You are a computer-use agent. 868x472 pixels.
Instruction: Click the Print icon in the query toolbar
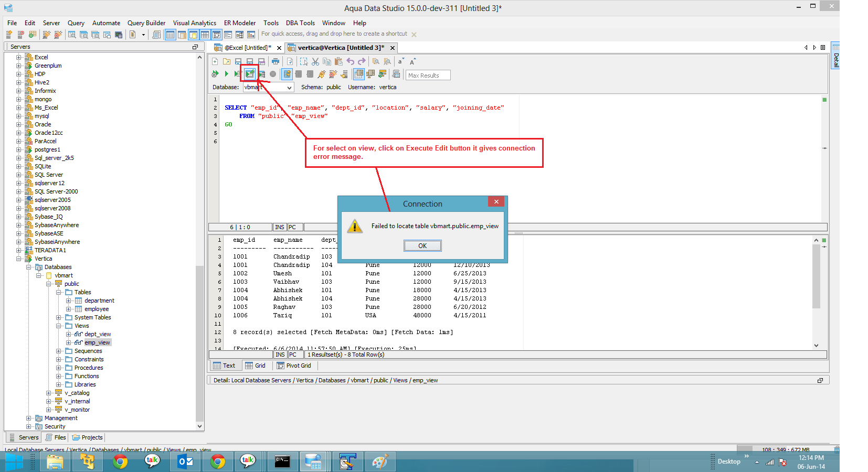[276, 61]
